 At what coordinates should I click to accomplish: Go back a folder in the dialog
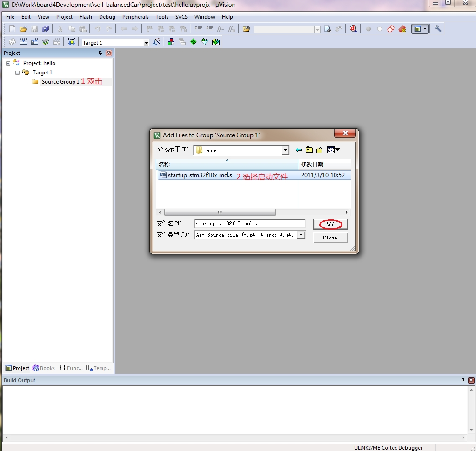coord(299,150)
